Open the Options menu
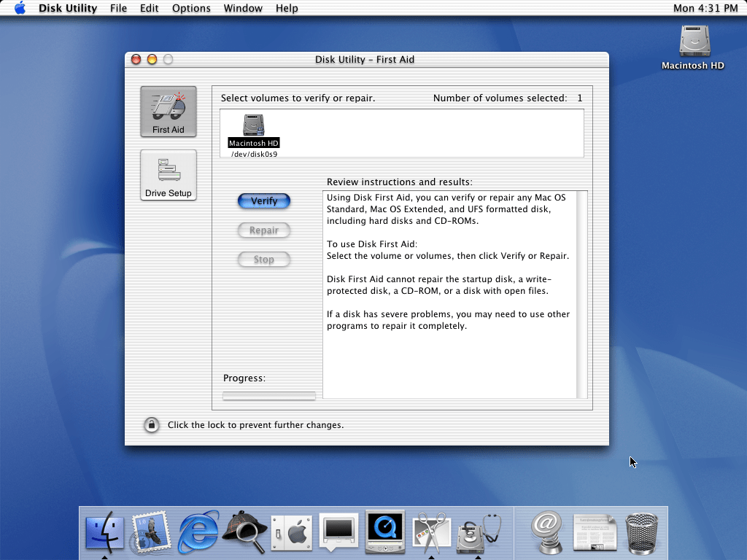This screenshot has width=747, height=560. point(192,8)
